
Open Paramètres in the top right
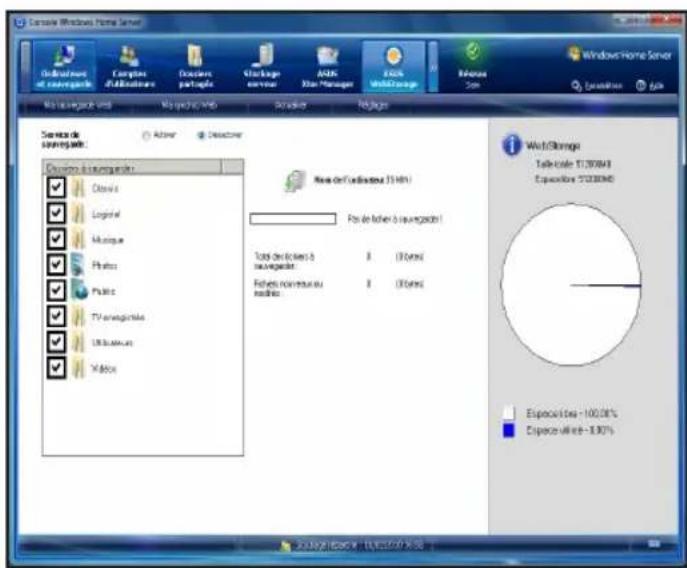coord(597,85)
